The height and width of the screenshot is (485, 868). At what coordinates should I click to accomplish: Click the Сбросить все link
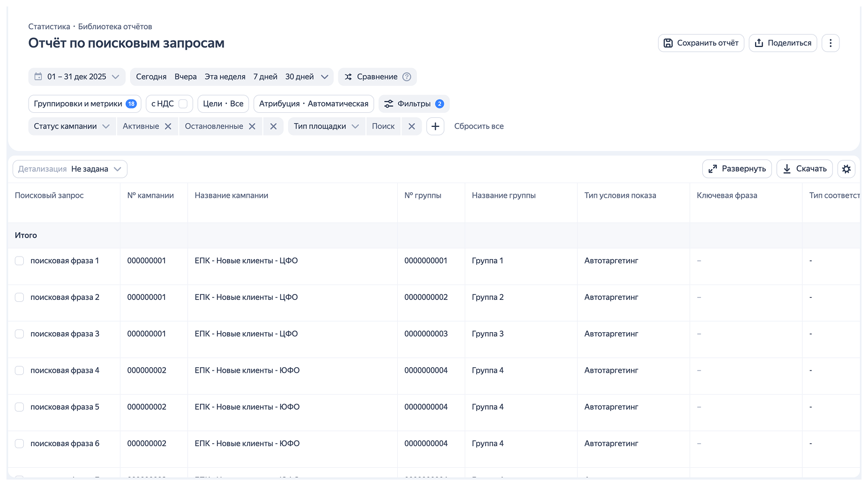point(479,126)
